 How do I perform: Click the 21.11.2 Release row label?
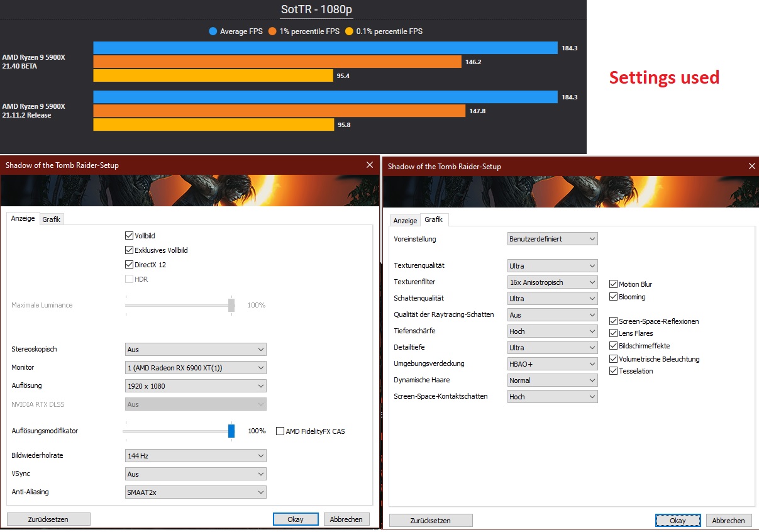pos(33,111)
